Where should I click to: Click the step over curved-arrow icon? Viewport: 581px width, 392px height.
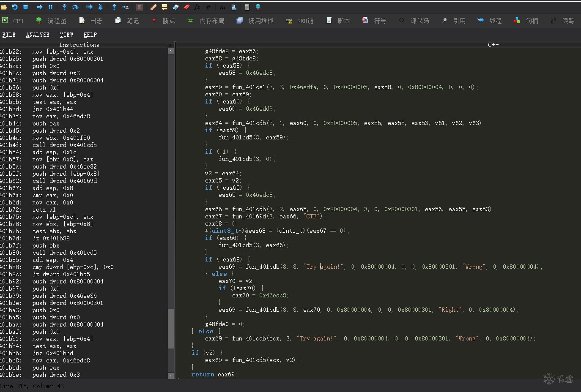coord(75,7)
